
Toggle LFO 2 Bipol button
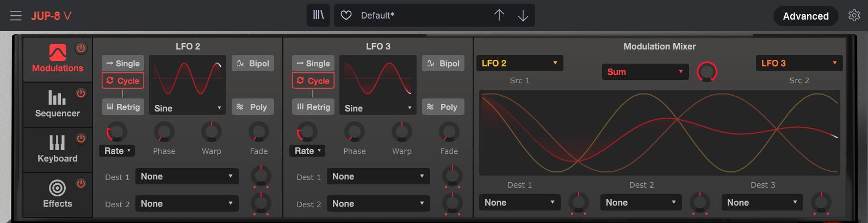point(253,63)
